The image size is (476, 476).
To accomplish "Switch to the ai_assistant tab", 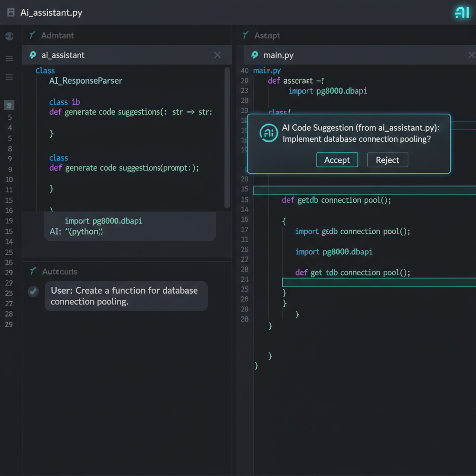I will pos(127,55).
